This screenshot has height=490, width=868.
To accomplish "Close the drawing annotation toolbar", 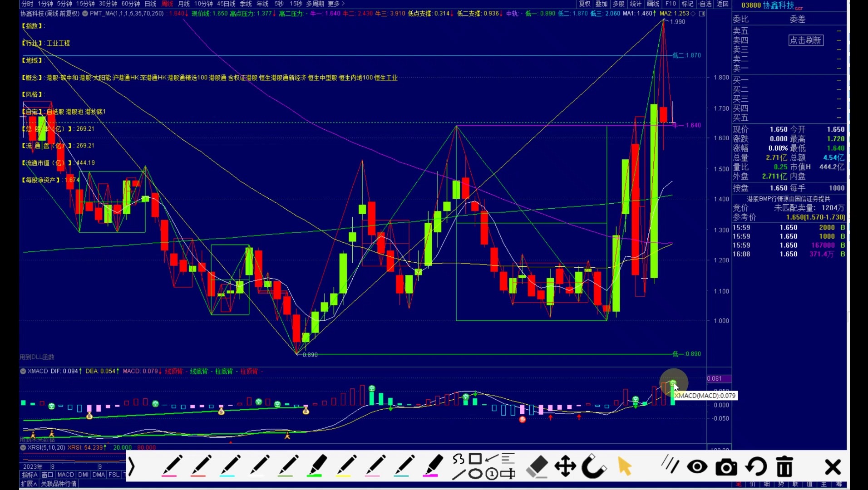I will (x=833, y=467).
